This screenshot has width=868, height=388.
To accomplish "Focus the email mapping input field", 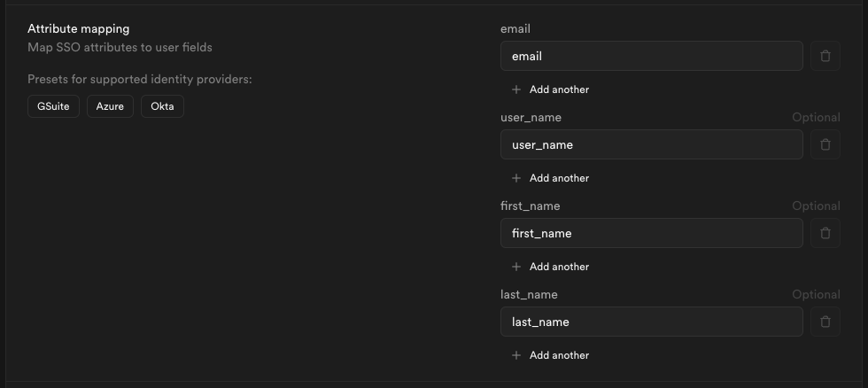I will [651, 56].
